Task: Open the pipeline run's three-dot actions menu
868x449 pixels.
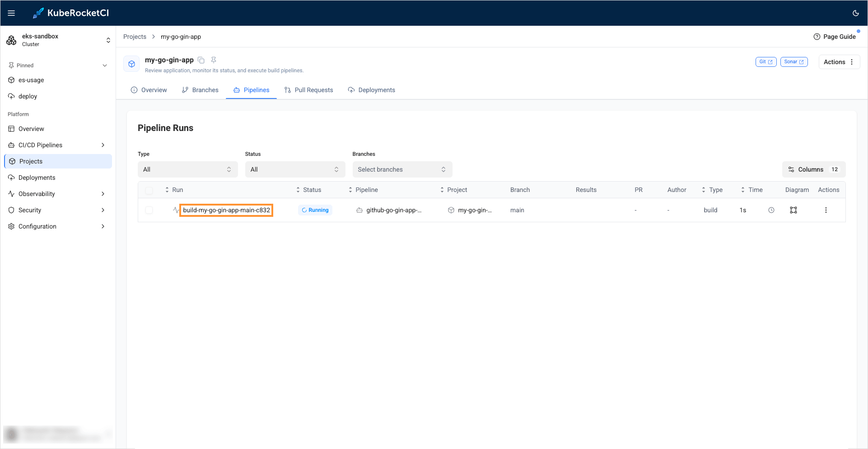Action: coord(826,210)
